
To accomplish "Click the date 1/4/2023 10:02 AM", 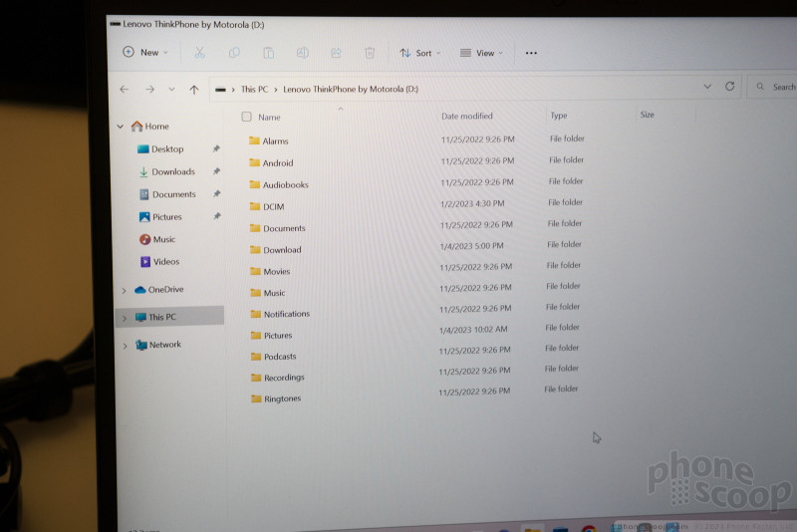I will click(473, 330).
